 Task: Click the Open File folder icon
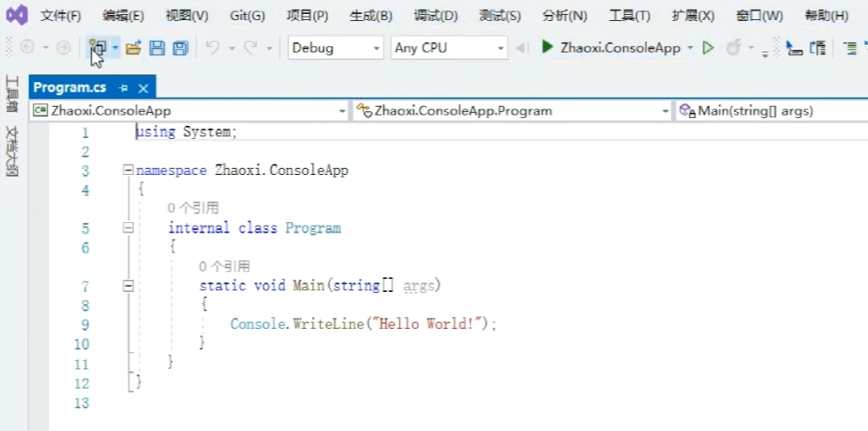pyautogui.click(x=133, y=48)
